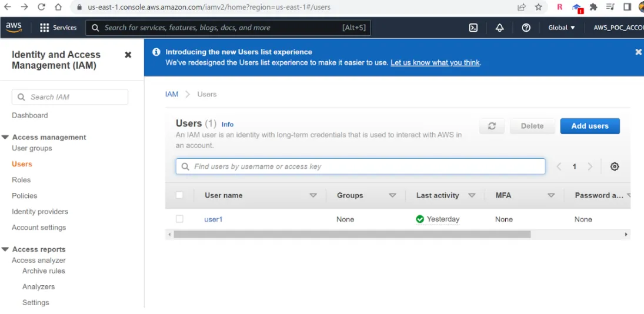Screen dimensions: 644x314
Task: Open the browser home page icon
Action: [58, 7]
